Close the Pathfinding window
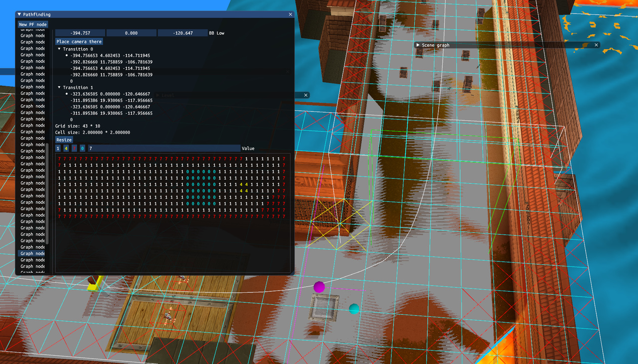Image resolution: width=638 pixels, height=364 pixels. click(x=291, y=15)
